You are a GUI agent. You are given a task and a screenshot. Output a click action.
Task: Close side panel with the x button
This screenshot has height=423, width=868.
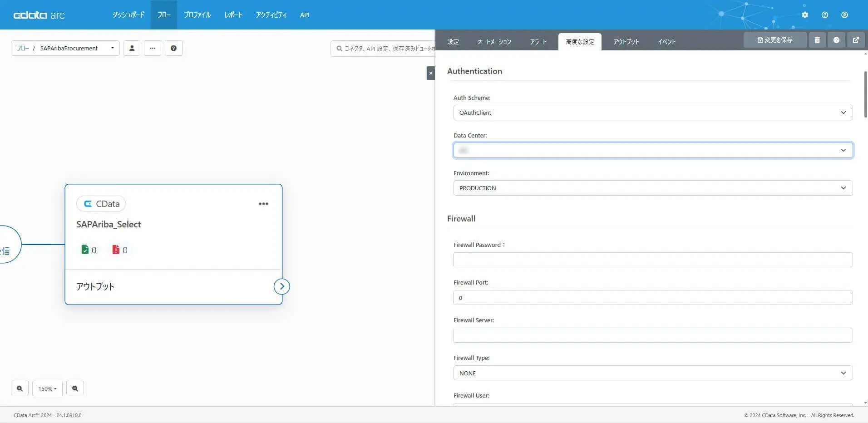pyautogui.click(x=431, y=73)
